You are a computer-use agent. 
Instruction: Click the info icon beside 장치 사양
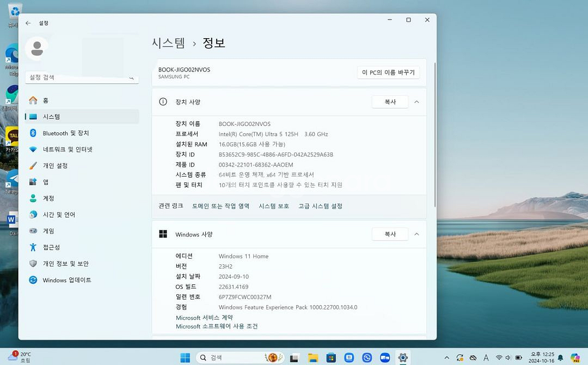coord(163,102)
